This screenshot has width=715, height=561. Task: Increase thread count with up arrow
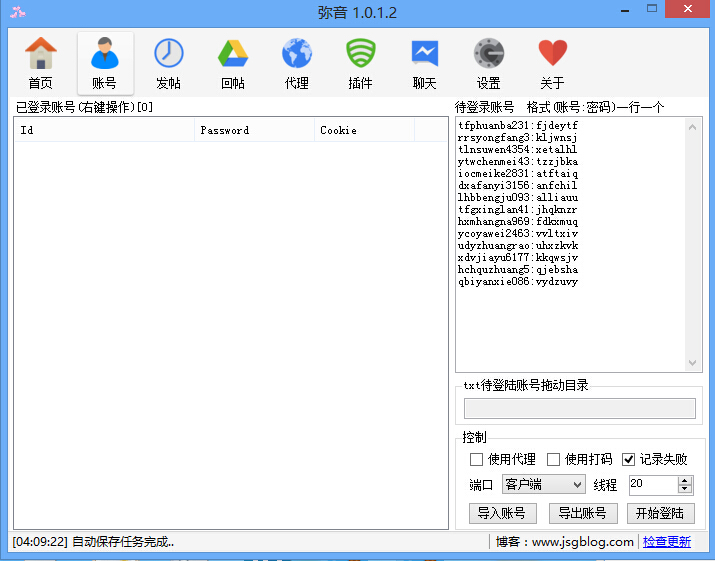(685, 480)
